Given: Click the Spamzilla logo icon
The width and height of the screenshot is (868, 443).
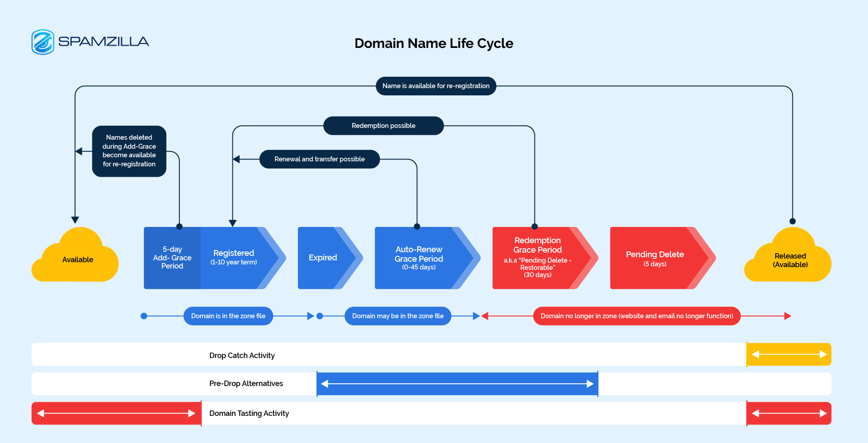Looking at the screenshot, I should click(x=43, y=42).
